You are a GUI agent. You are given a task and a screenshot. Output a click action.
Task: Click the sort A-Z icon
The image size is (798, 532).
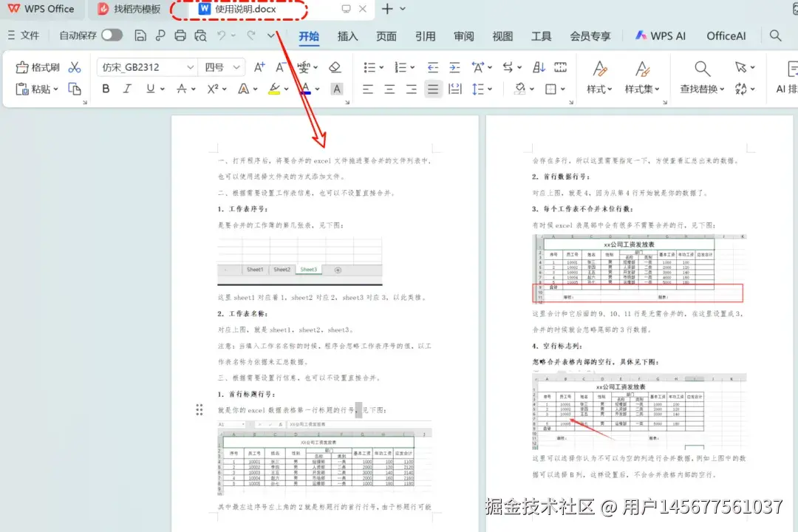point(539,67)
